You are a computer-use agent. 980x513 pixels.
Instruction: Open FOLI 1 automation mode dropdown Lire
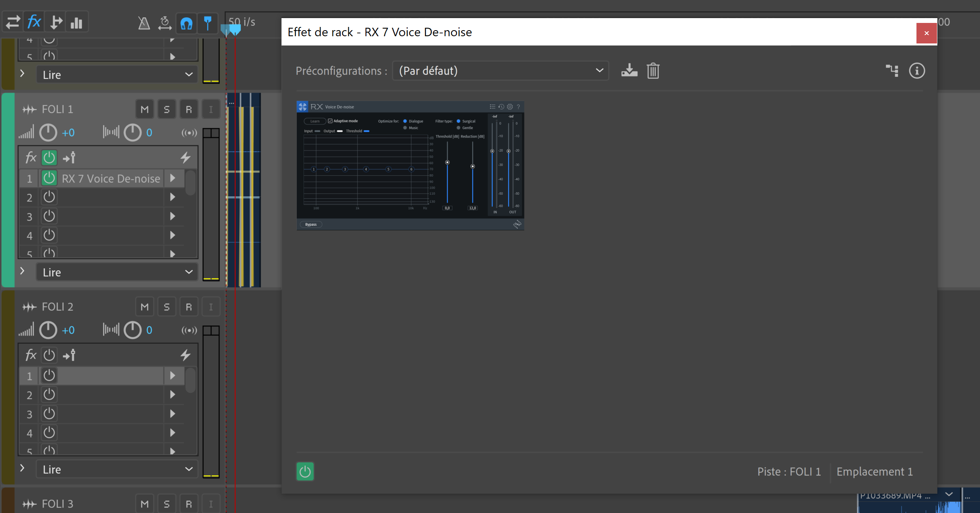coord(117,272)
